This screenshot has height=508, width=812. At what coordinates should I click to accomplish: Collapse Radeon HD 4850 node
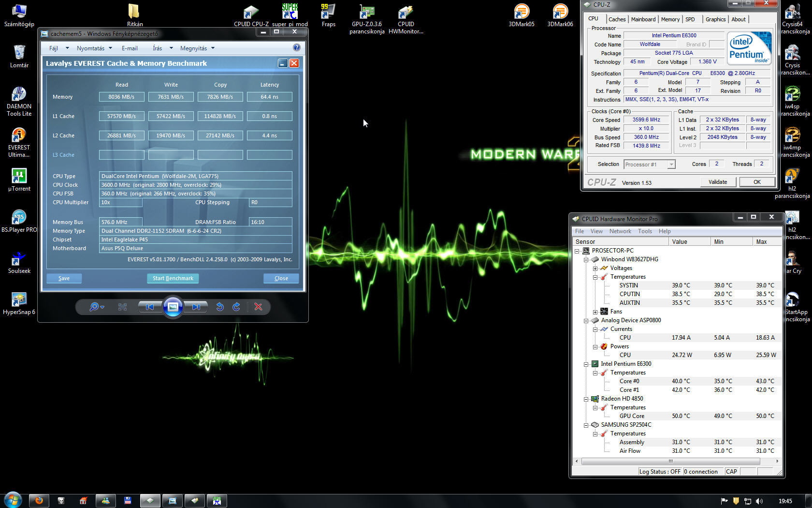tap(586, 399)
